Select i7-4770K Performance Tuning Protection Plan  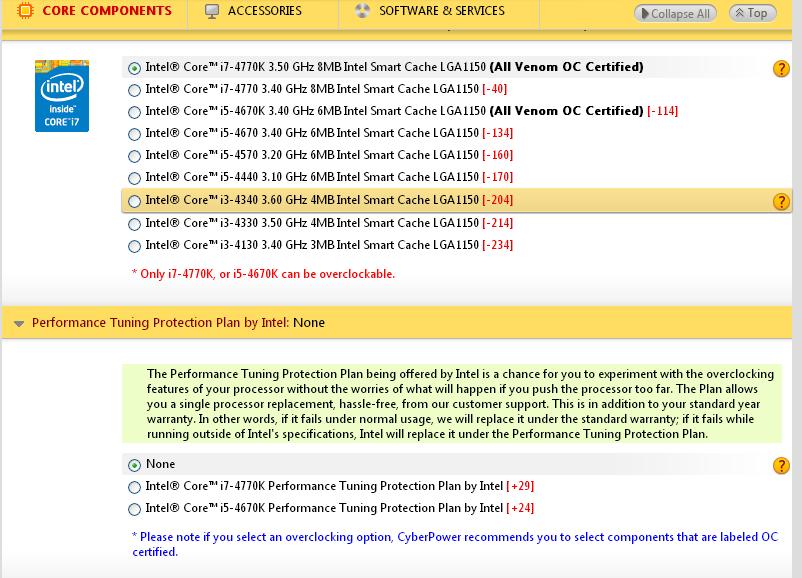pos(135,487)
